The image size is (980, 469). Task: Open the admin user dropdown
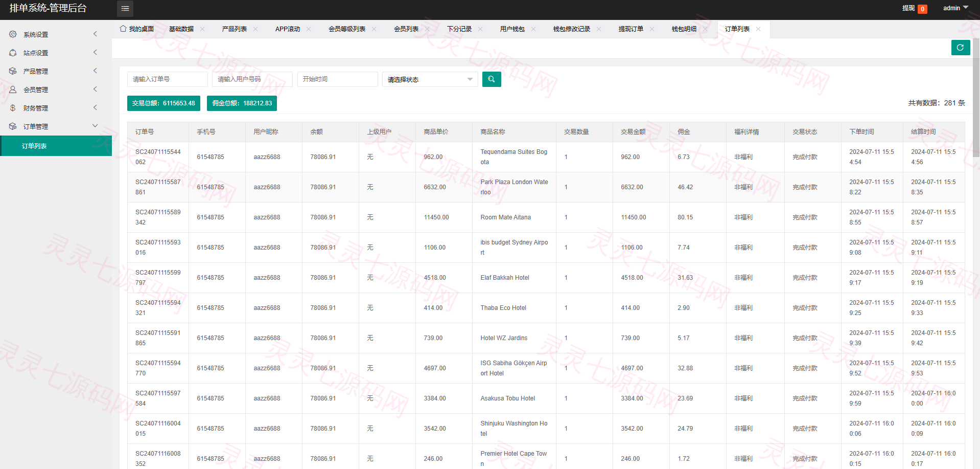955,8
